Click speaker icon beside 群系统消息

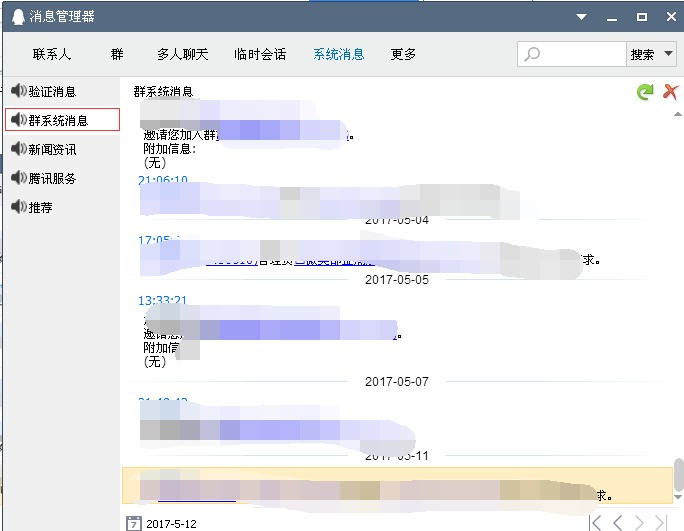coord(19,120)
